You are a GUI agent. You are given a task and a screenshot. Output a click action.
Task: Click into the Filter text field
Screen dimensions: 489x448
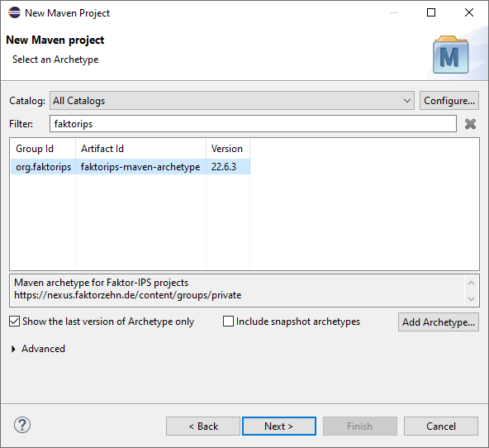coord(253,124)
